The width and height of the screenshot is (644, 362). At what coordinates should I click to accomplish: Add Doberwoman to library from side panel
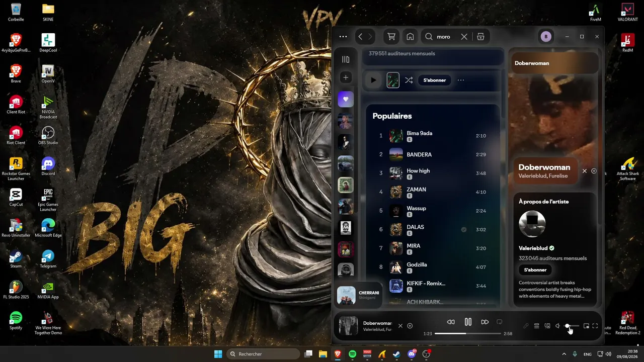pos(594,171)
